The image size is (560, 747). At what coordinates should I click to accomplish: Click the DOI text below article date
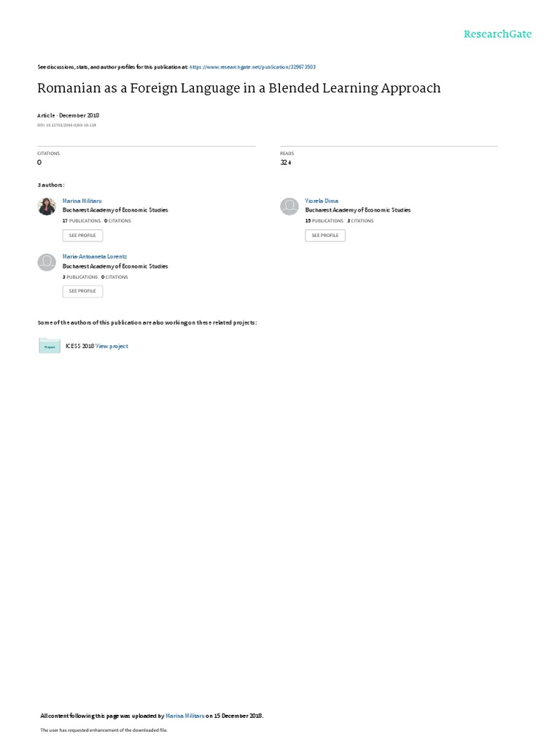[x=66, y=125]
